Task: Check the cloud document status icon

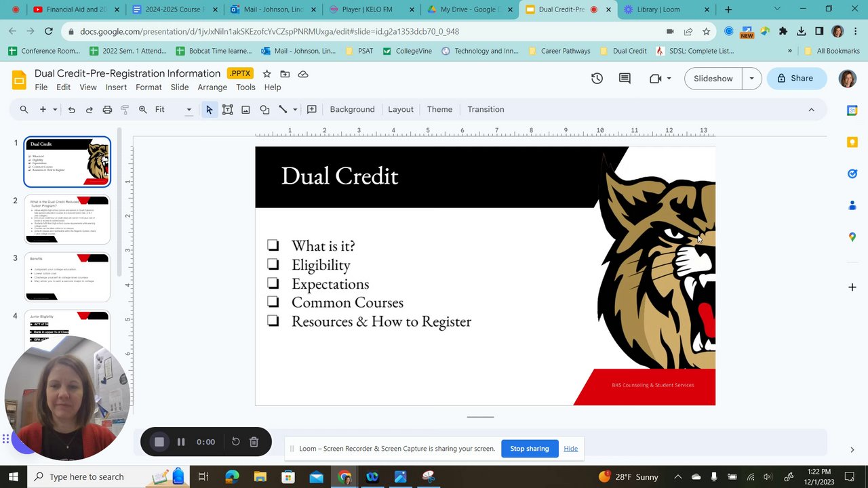Action: (x=303, y=74)
